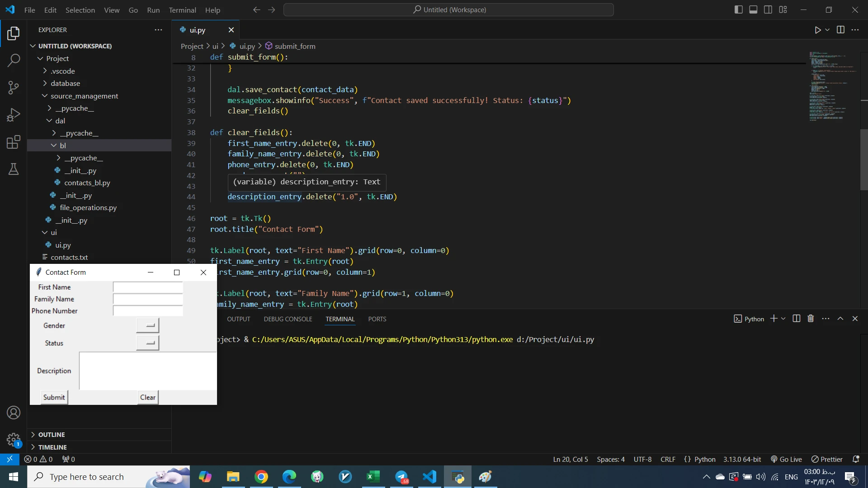Image resolution: width=868 pixels, height=488 pixels.
Task: Click the First Name entry field
Action: tap(148, 287)
